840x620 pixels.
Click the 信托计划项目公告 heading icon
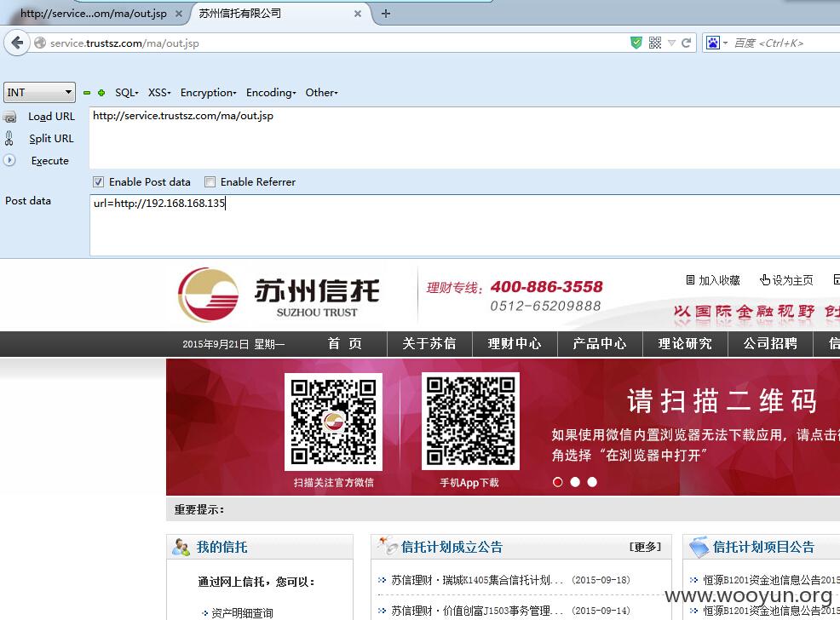point(699,547)
